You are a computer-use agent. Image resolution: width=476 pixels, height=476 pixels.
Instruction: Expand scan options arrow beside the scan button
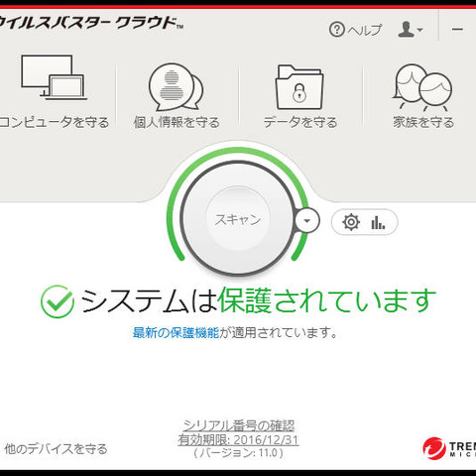[307, 220]
